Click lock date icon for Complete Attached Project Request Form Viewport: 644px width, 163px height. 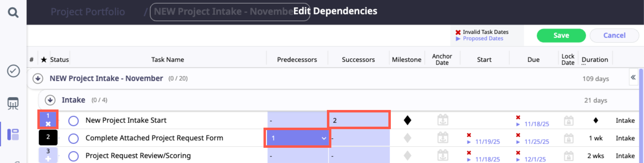coord(568,138)
